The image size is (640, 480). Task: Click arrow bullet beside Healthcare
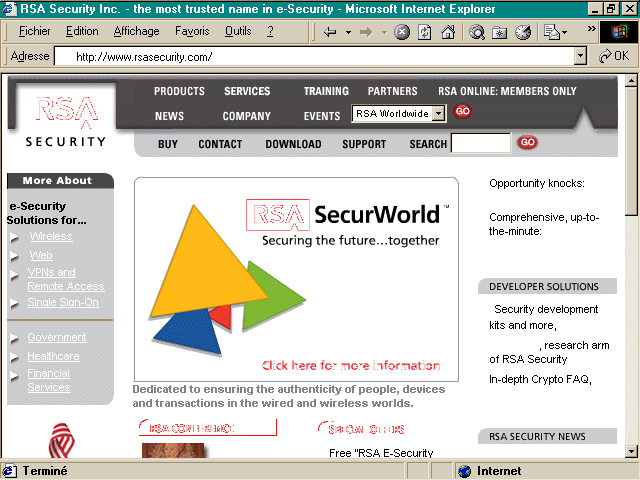coord(15,357)
